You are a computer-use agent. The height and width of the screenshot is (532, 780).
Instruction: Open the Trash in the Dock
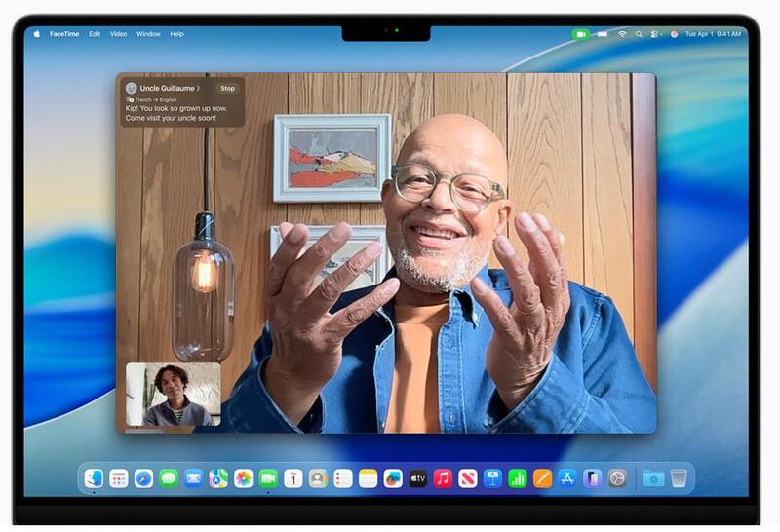(x=679, y=478)
